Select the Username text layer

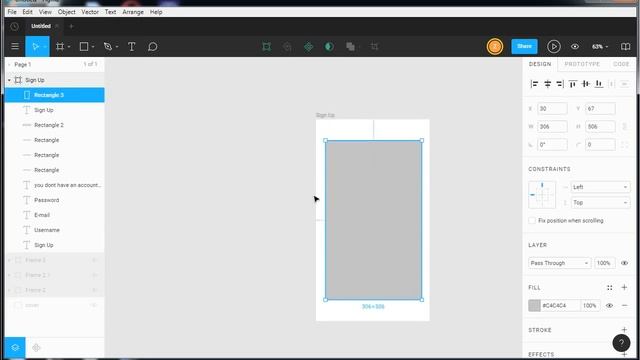tap(55, 230)
